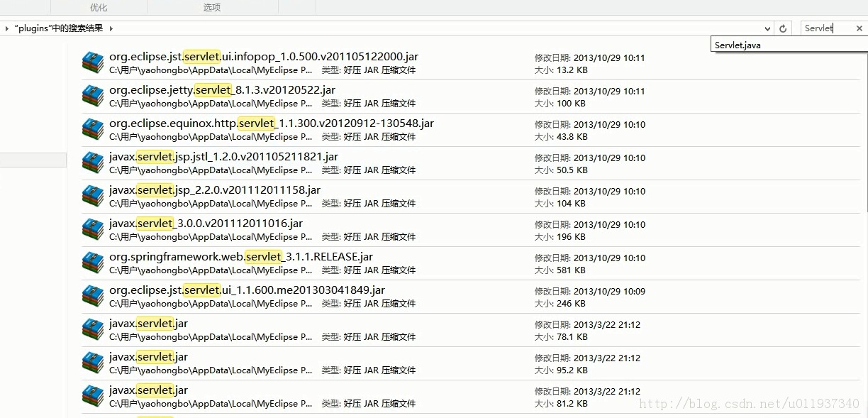This screenshot has height=418, width=868.
Task: Select file name org.eclipse.jst.servlet.ui.infopop_1.0.500.v201105122000.jar
Action: click(x=264, y=56)
